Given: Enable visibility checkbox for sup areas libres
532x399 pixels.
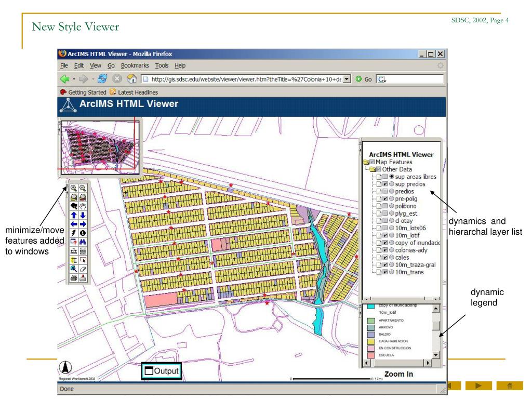Looking at the screenshot, I should click(385, 177).
